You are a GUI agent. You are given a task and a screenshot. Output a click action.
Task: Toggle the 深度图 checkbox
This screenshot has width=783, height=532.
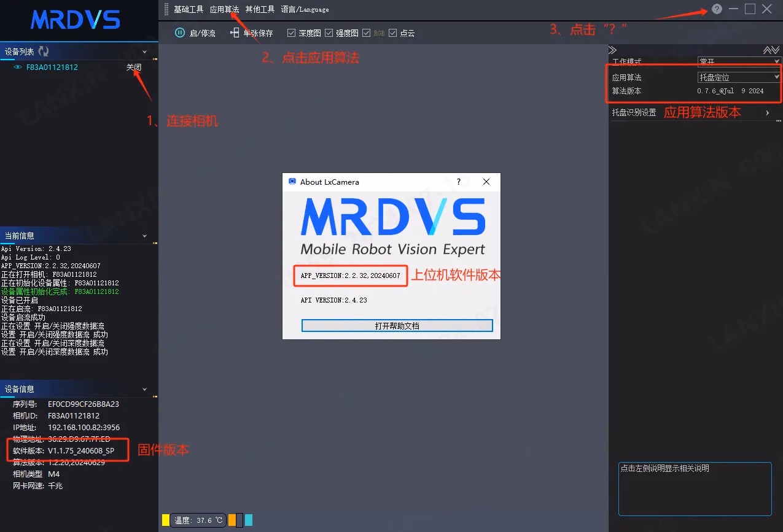click(292, 33)
